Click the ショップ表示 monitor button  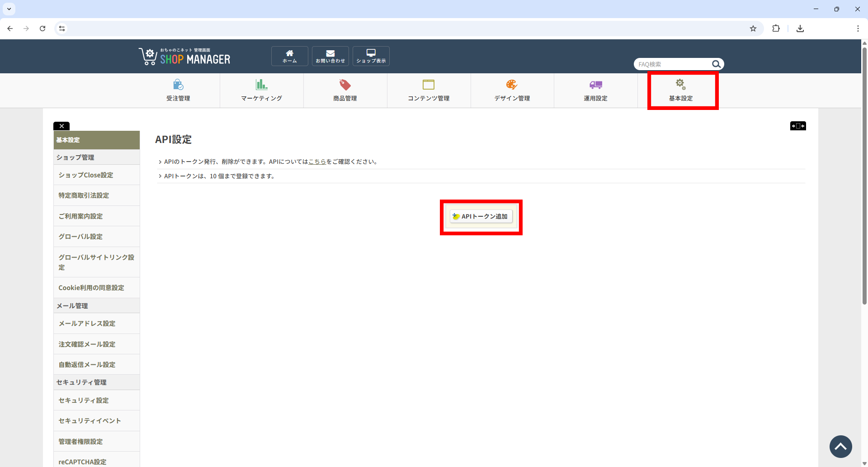(x=371, y=56)
